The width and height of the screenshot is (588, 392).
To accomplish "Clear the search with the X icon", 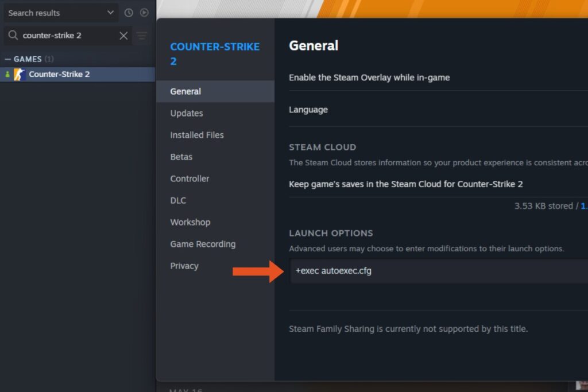I will point(123,35).
